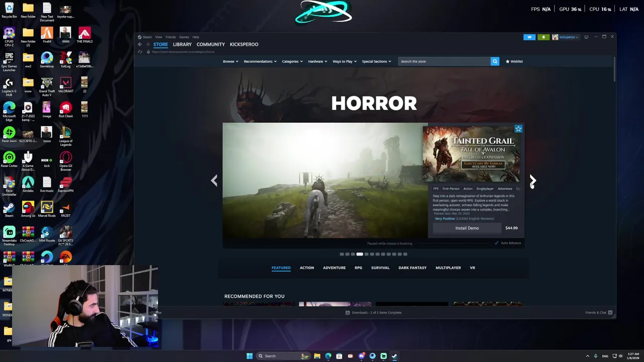Select the ACTION category tab
This screenshot has height=362, width=644.
point(307,267)
